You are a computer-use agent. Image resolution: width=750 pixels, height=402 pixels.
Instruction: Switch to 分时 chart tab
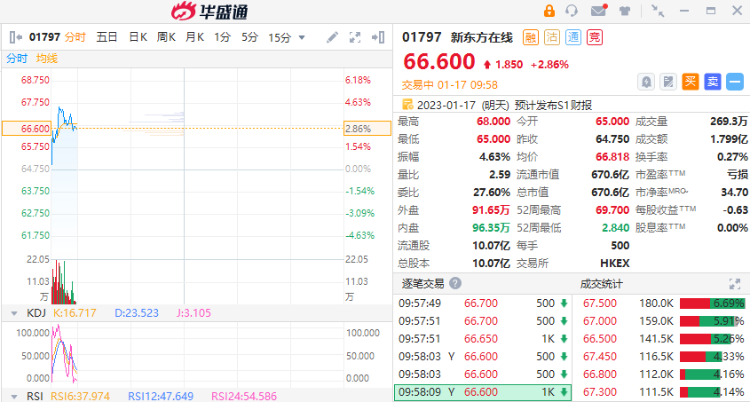pos(75,37)
